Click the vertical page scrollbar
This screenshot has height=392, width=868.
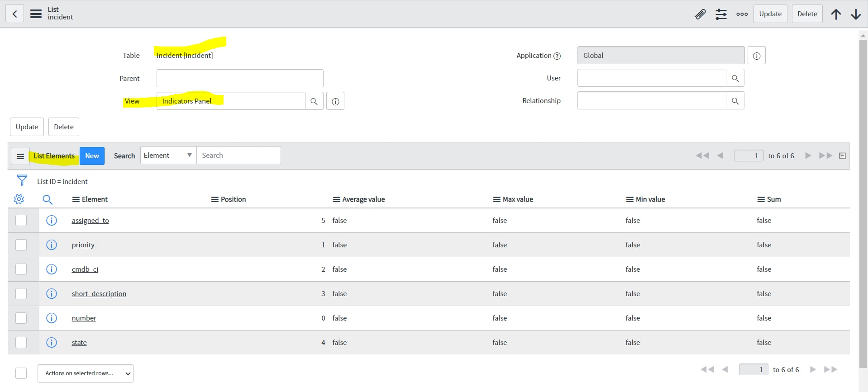pyautogui.click(x=863, y=203)
